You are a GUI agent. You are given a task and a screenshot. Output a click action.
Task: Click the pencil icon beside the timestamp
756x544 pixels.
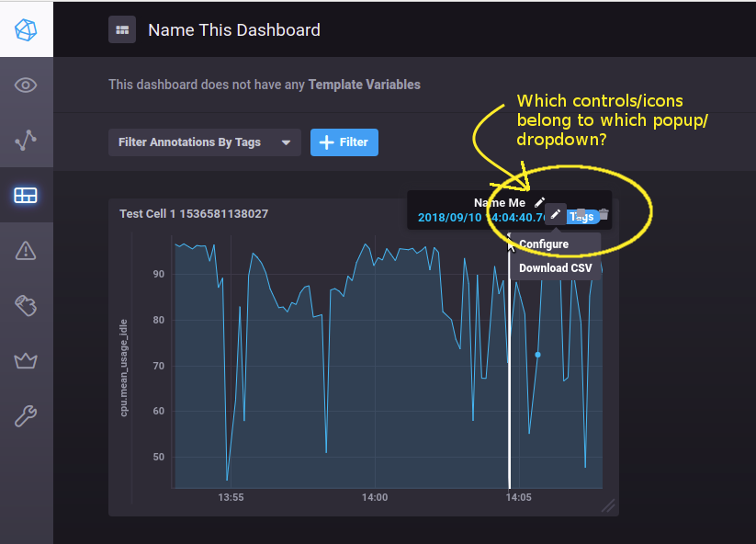click(x=555, y=215)
